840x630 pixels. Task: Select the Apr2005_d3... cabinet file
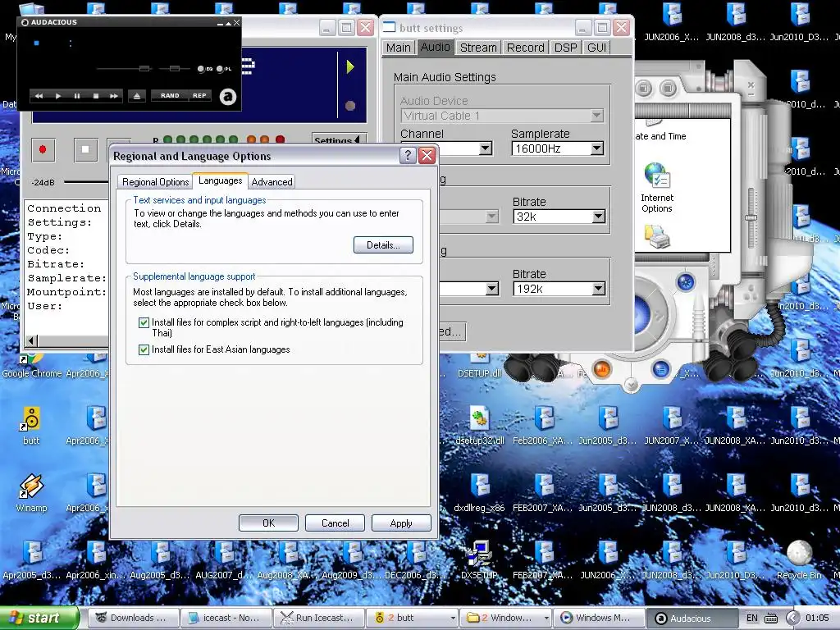tap(32, 560)
